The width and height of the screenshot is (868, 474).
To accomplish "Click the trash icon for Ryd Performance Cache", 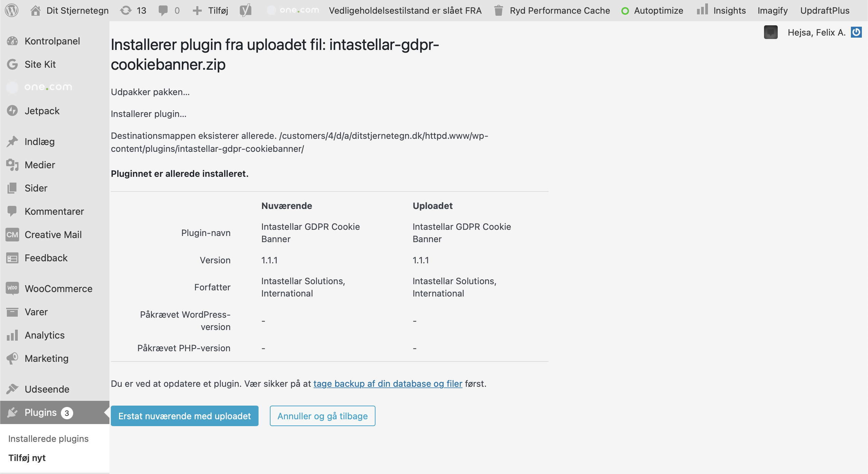I will (499, 11).
